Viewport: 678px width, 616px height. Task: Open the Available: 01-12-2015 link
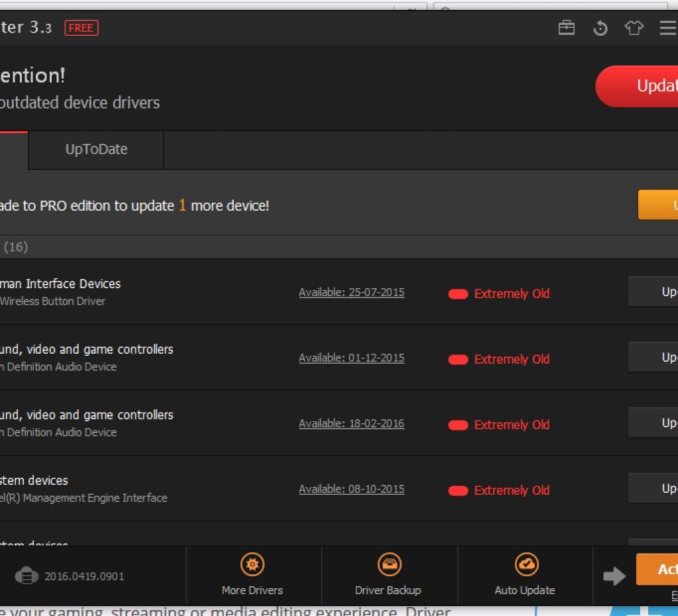pyautogui.click(x=352, y=358)
